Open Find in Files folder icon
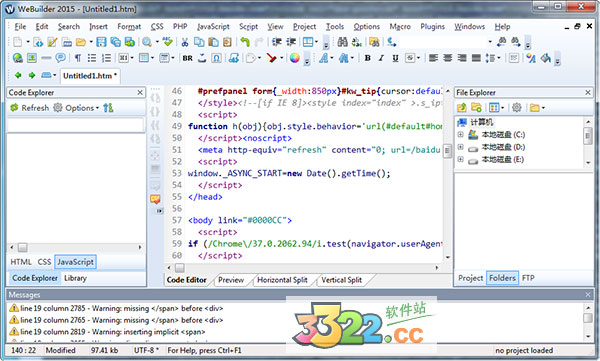600x361 pixels. pyautogui.click(x=374, y=42)
